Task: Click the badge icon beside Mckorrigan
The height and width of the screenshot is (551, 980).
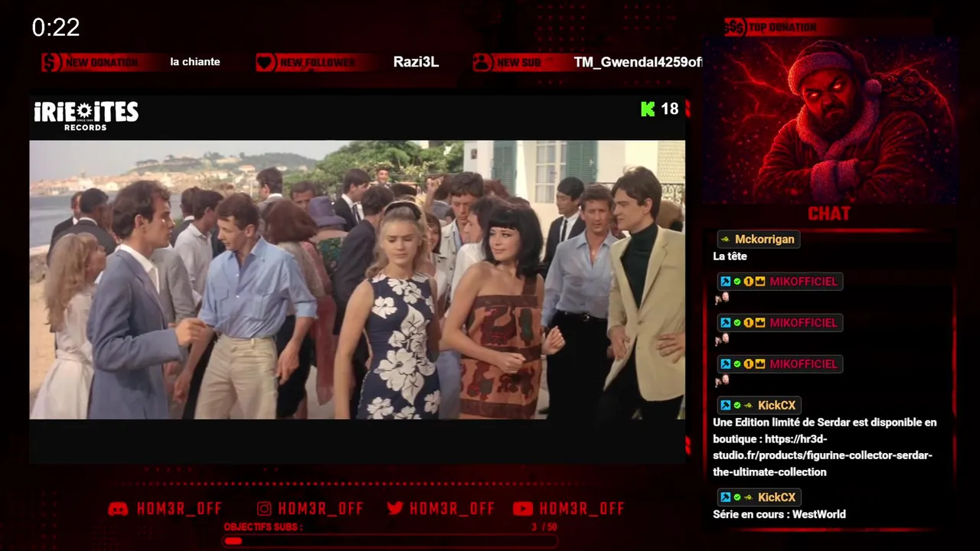Action: (725, 240)
